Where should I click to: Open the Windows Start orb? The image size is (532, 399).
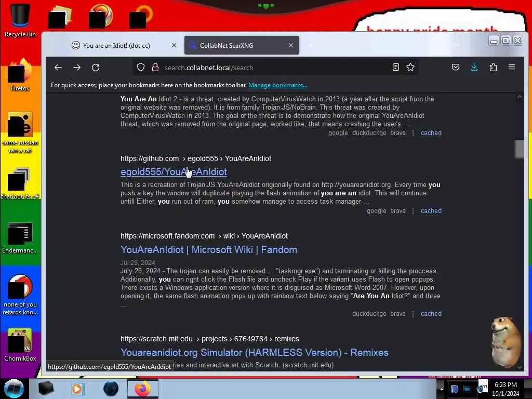[14, 389]
